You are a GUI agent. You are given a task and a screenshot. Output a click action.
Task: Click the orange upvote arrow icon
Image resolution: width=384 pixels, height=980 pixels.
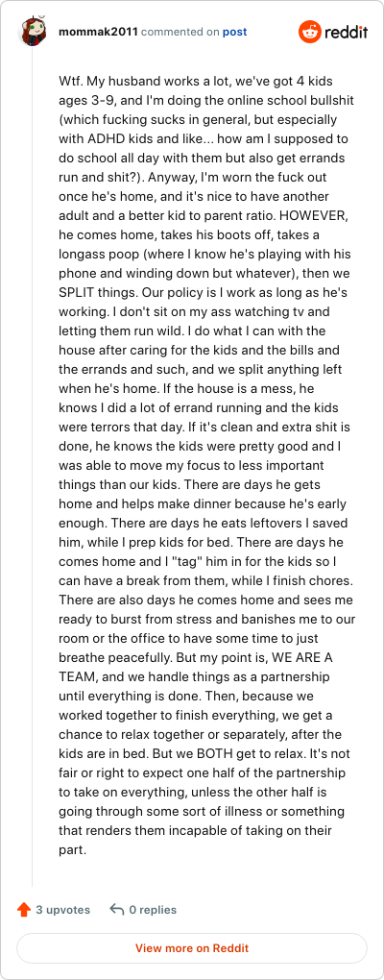[24, 909]
